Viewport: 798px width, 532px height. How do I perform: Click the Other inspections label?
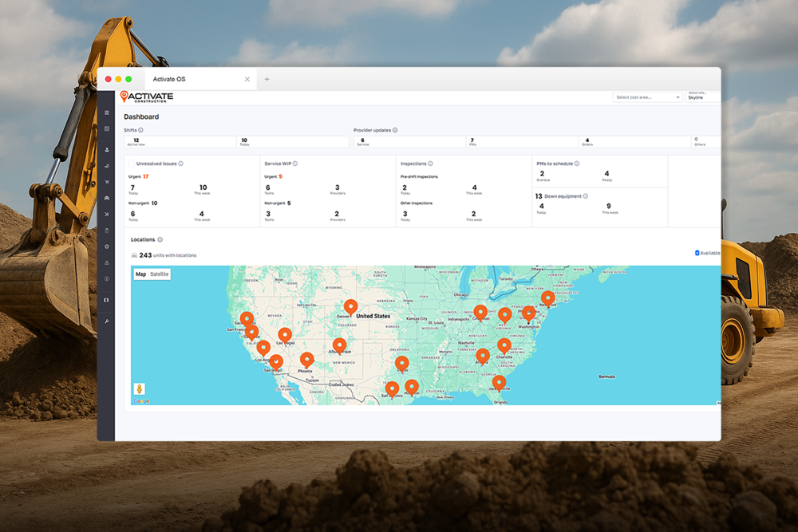(417, 203)
